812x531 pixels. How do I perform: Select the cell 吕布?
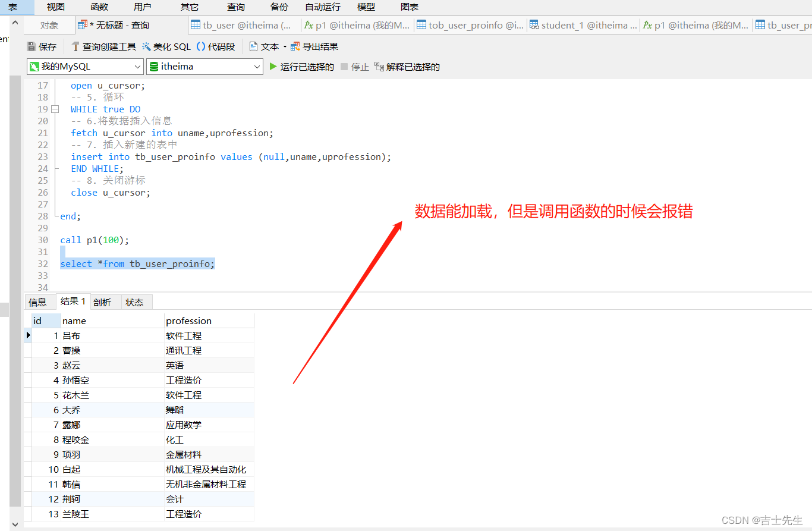point(112,335)
